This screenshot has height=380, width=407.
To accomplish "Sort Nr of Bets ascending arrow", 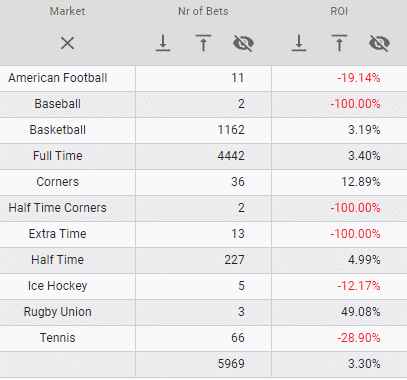I will (x=203, y=43).
